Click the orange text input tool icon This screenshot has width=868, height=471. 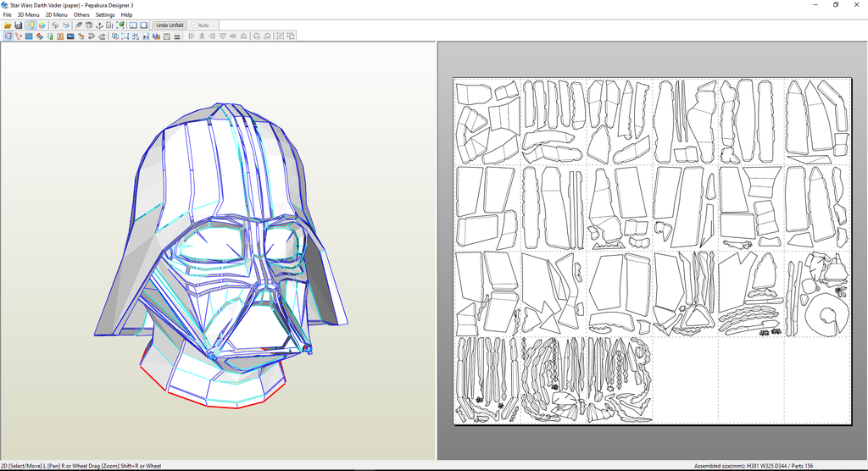60,36
